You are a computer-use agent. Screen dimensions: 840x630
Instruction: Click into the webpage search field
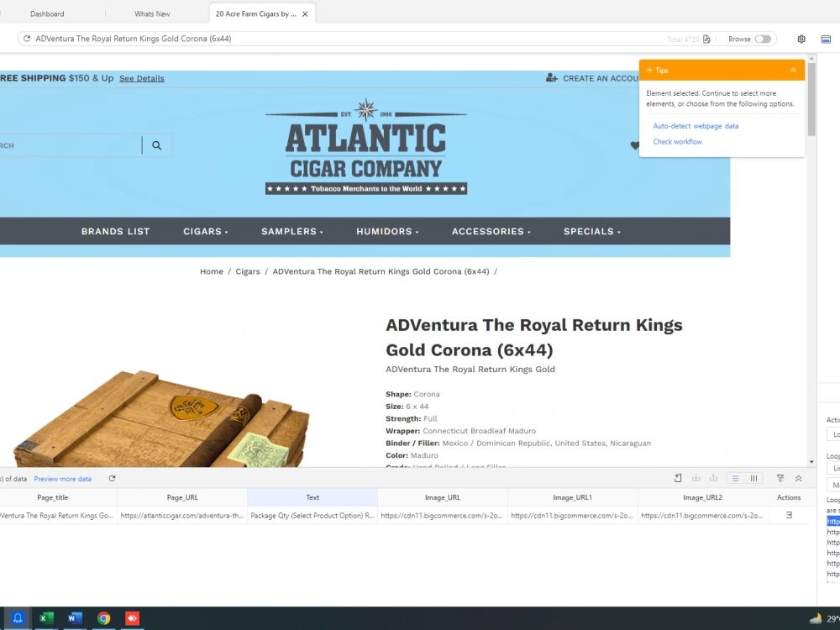[70, 145]
